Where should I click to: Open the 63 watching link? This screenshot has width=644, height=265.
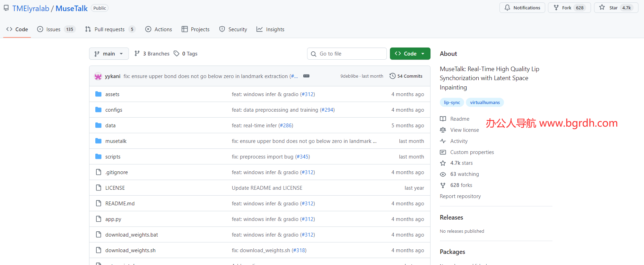pos(464,174)
